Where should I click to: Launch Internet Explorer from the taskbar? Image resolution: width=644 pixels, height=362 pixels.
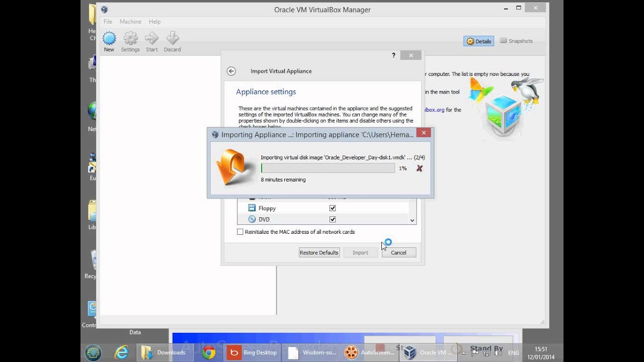tap(121, 352)
